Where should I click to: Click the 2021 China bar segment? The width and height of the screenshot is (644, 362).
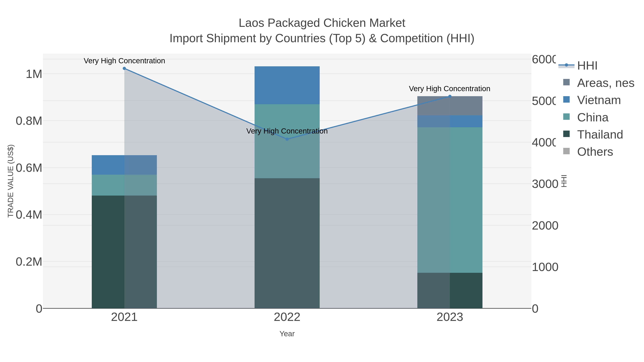click(x=124, y=185)
